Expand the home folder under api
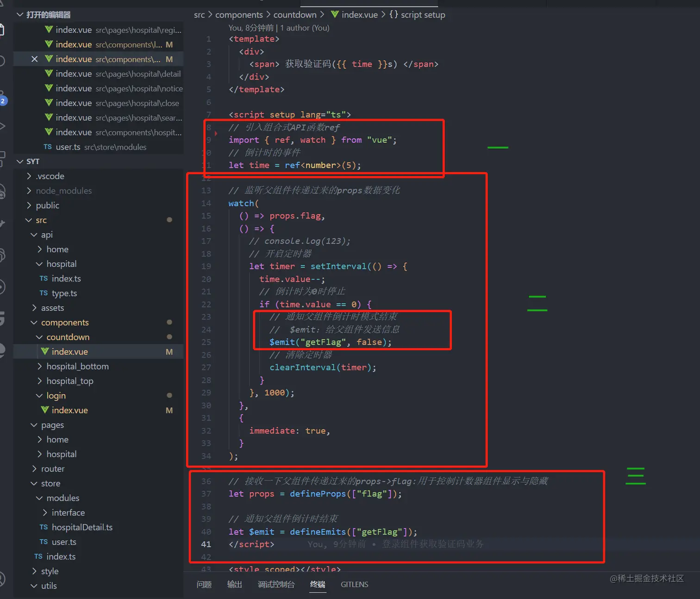Screen dimensions: 700x599 pyautogui.click(x=39, y=249)
